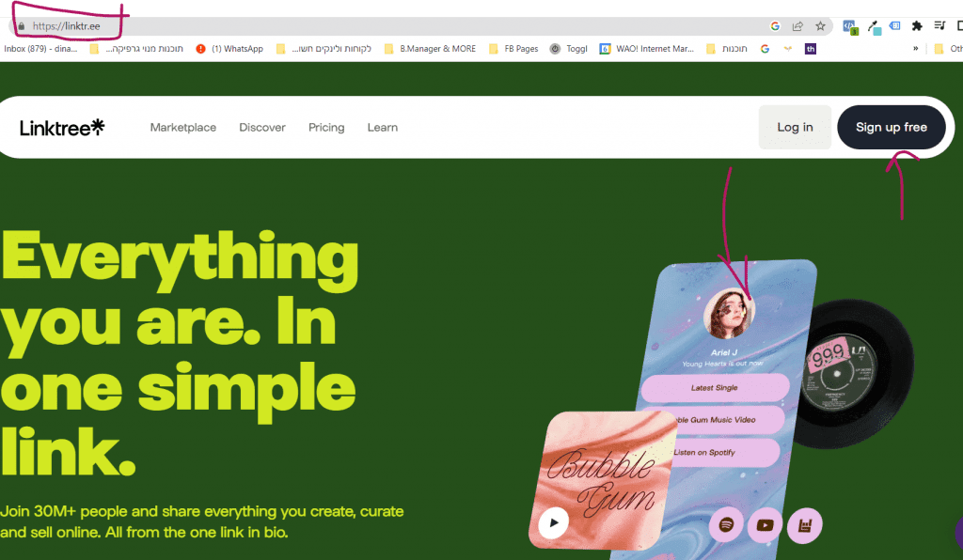Expand the B.Manager & MORE bookmark folder
The image size is (963, 560).
coord(430,49)
